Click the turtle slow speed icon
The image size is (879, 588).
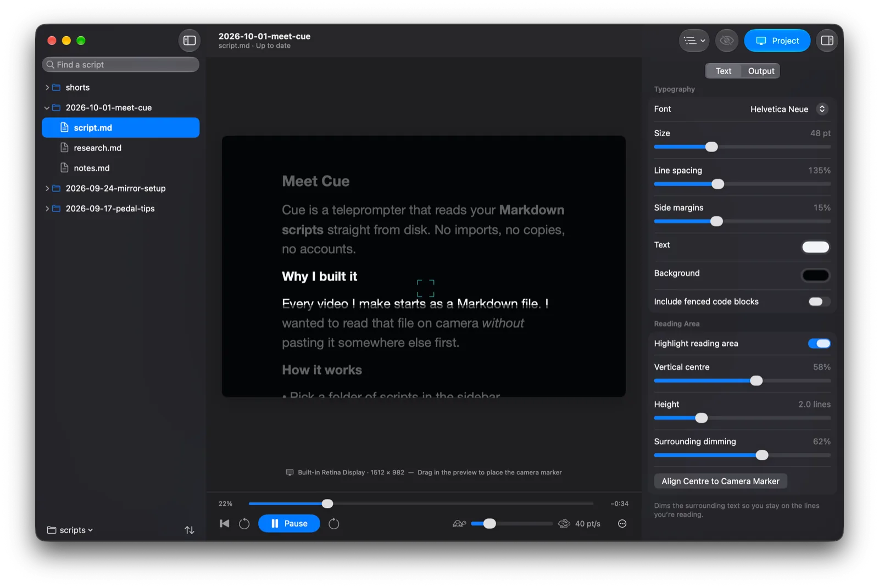coord(459,524)
